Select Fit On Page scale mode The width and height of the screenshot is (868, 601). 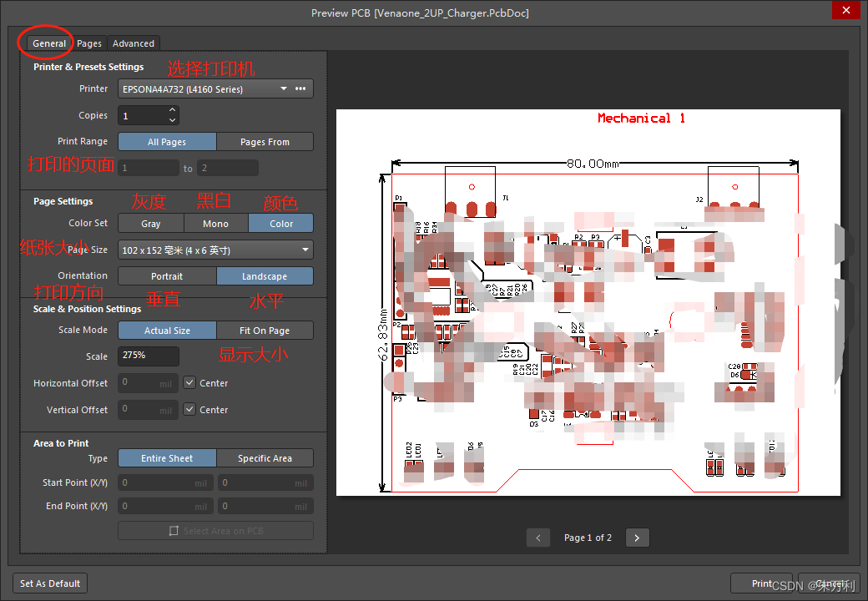[265, 331]
